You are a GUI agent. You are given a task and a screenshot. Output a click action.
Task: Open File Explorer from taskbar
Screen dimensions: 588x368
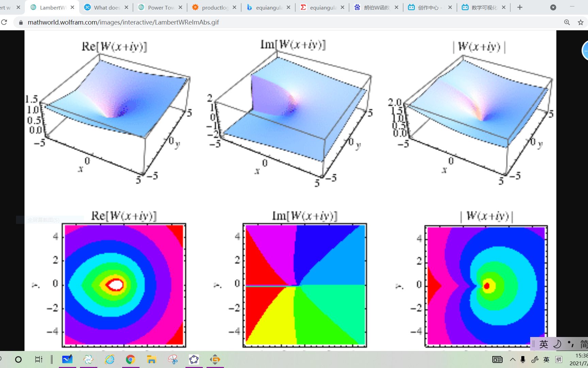(152, 359)
